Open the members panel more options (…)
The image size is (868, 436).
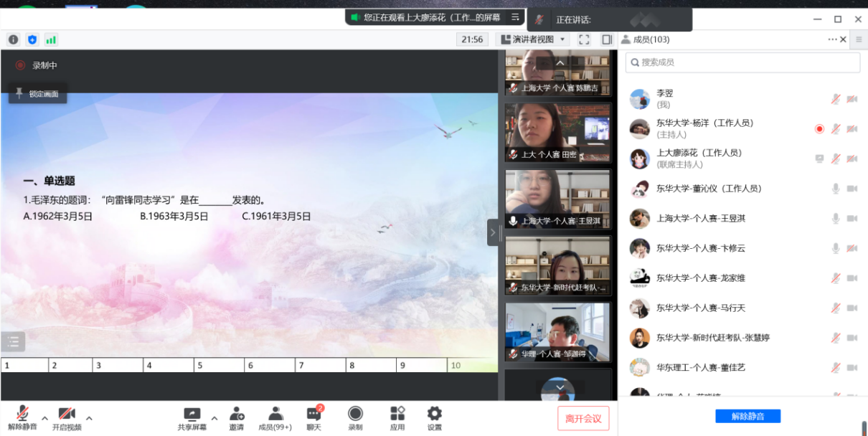click(832, 39)
